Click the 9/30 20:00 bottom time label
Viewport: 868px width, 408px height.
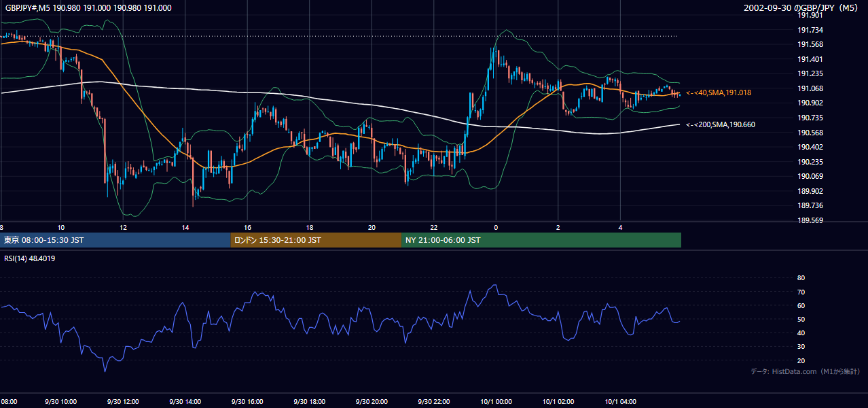point(372,401)
